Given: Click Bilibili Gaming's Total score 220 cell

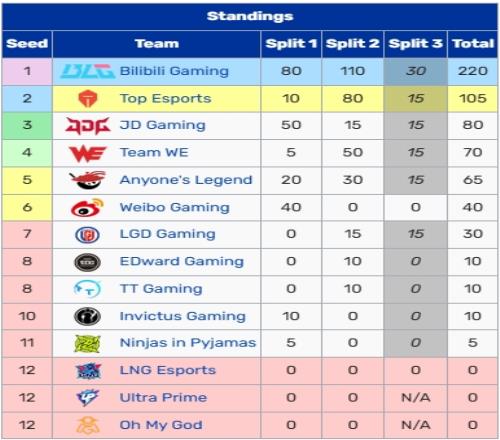Looking at the screenshot, I should point(473,71).
